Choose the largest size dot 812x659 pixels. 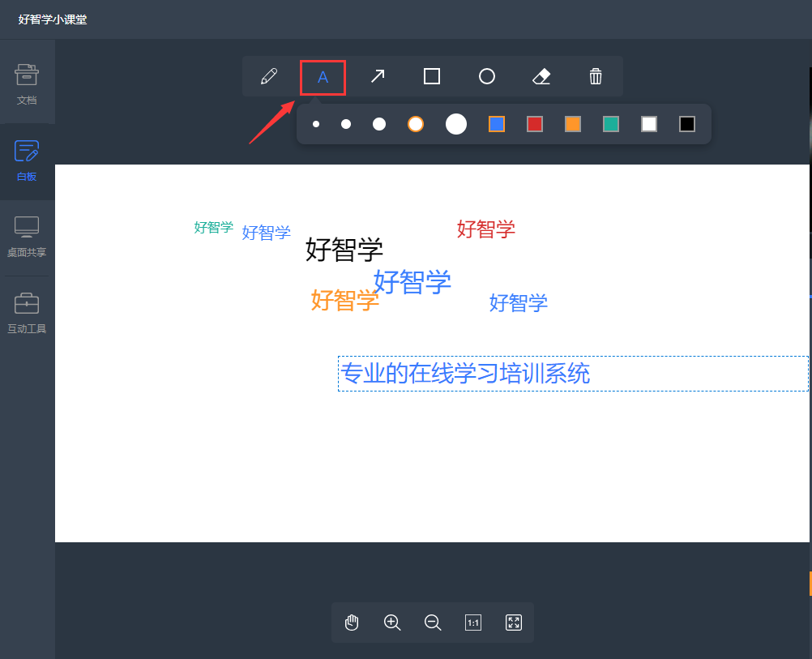456,124
